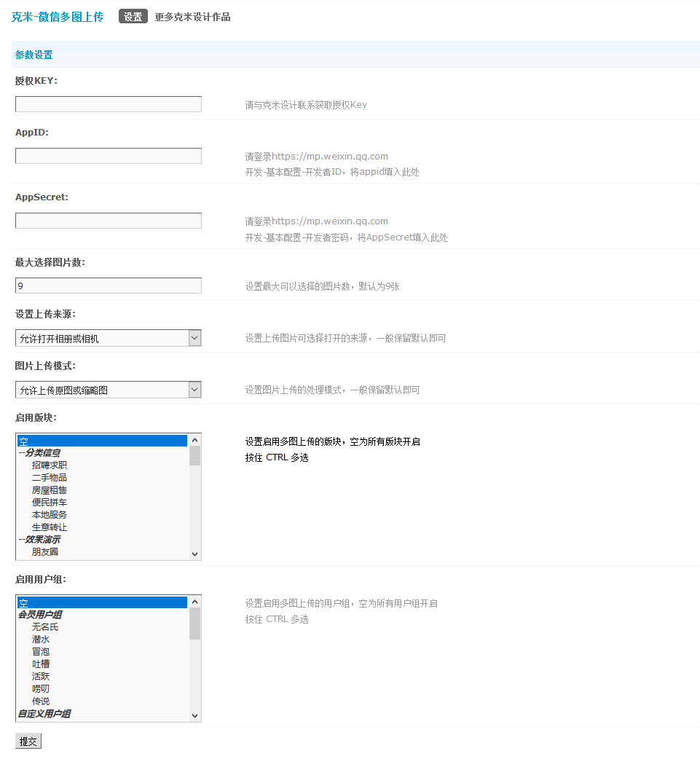Select 吐槽 in the 启用用户组 list
700x767 pixels.
point(41,664)
